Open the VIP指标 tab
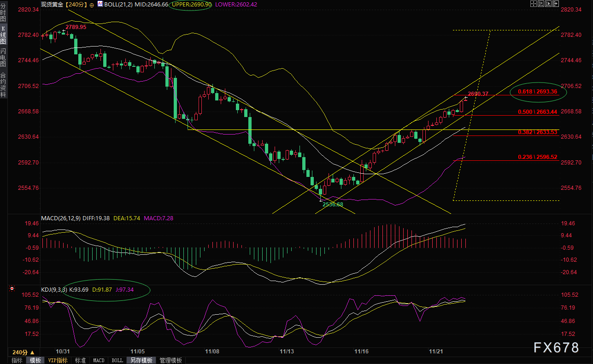The height and width of the screenshot is (364, 593). tap(58, 360)
